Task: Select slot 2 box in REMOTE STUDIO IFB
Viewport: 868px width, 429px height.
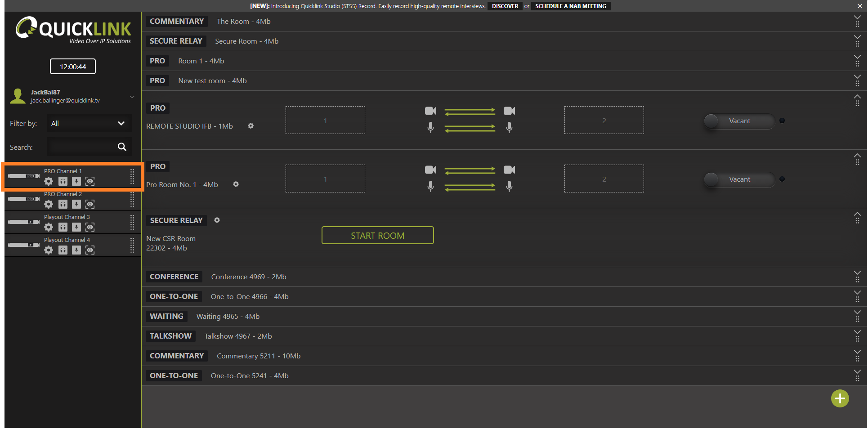Action: pos(604,121)
